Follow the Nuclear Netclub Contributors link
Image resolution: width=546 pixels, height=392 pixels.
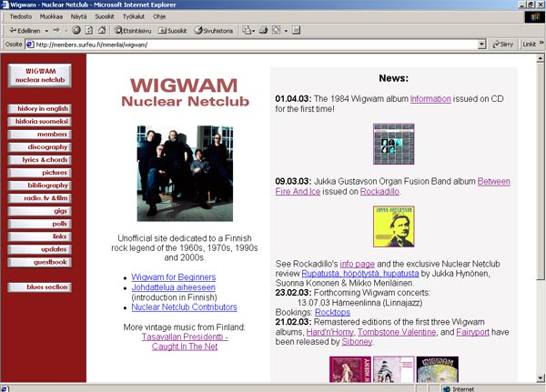coord(184,307)
